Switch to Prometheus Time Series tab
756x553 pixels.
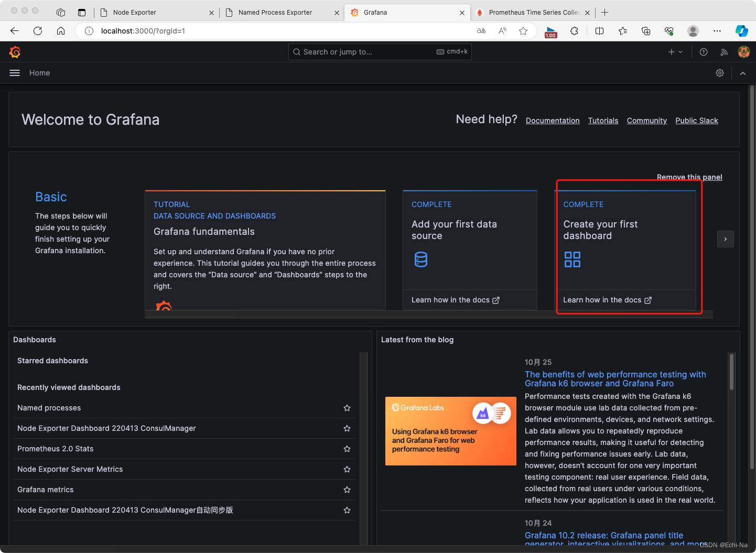click(533, 12)
